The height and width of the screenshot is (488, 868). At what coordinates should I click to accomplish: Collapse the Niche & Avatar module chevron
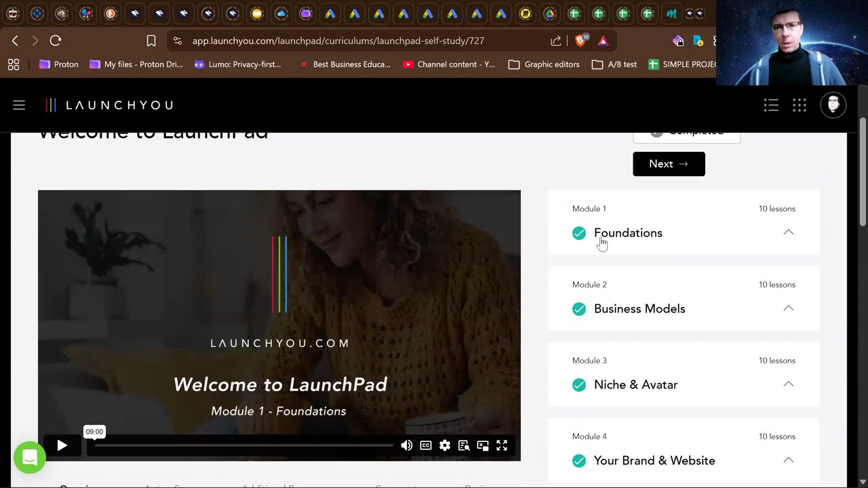click(x=789, y=384)
